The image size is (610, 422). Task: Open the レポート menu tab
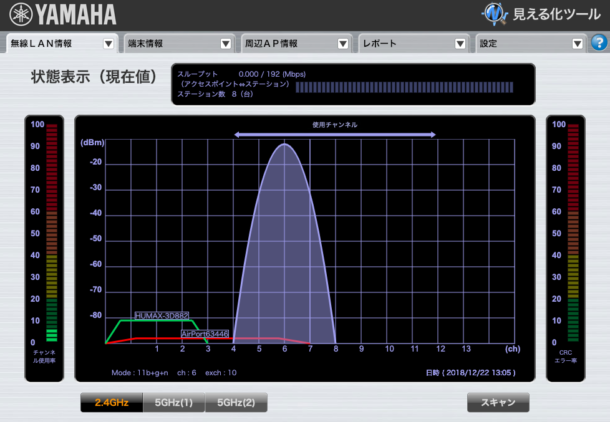414,44
